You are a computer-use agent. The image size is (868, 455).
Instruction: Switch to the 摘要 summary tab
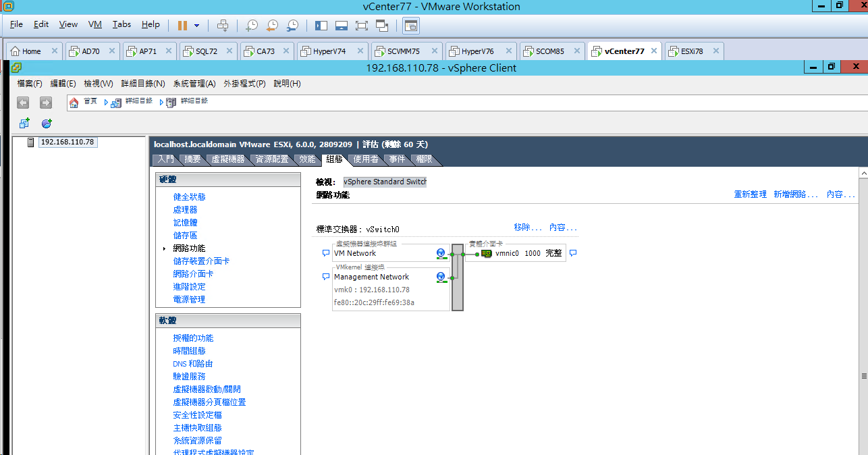193,159
